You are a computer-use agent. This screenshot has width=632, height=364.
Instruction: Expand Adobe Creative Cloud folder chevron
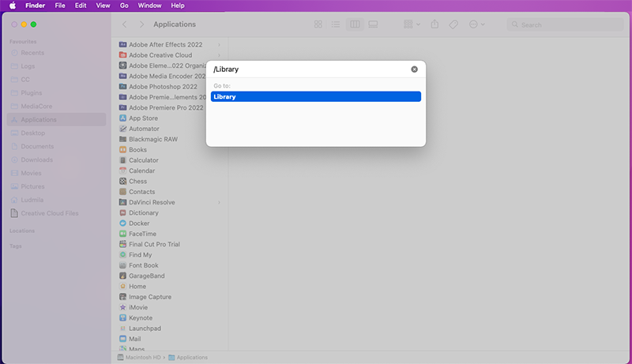point(220,55)
